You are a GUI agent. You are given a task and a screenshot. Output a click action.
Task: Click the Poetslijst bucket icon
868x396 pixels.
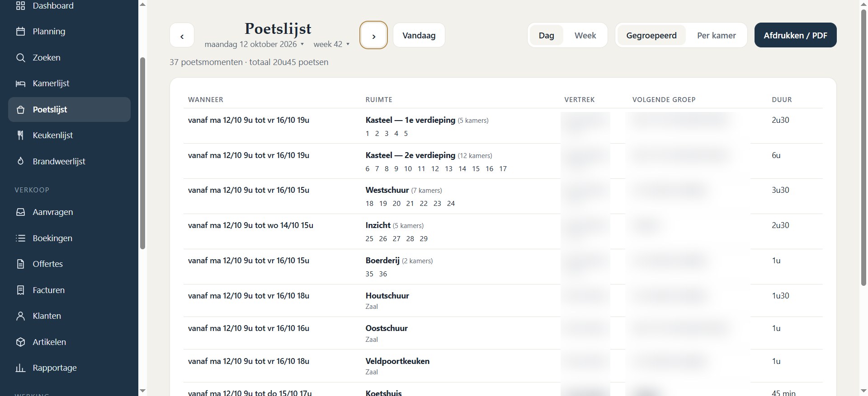tap(20, 110)
